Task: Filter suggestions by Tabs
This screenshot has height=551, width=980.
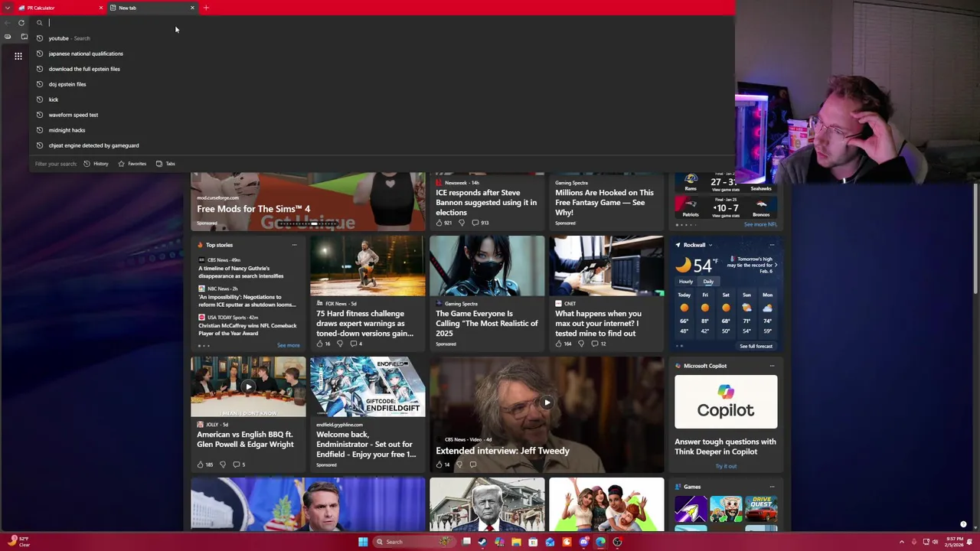Action: click(165, 164)
